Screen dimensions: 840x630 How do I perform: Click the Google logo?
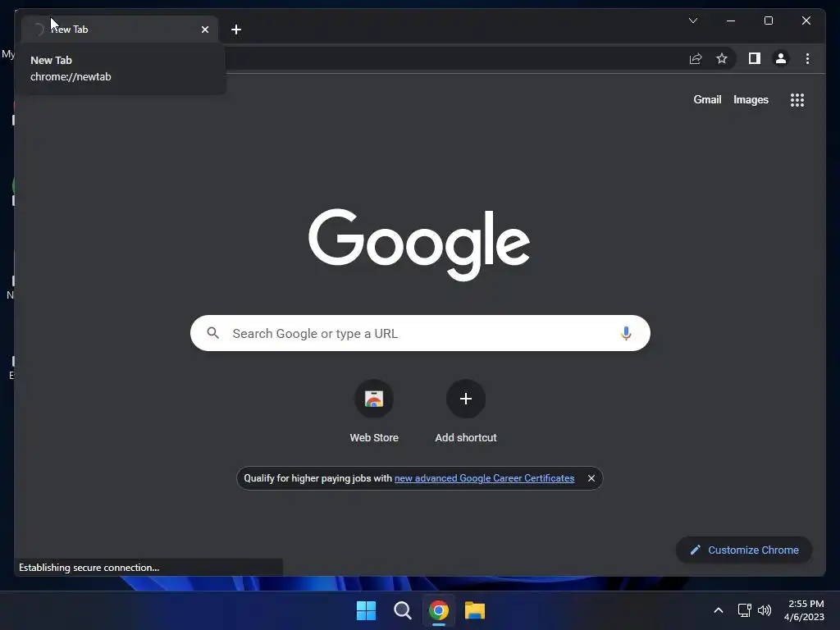419,244
